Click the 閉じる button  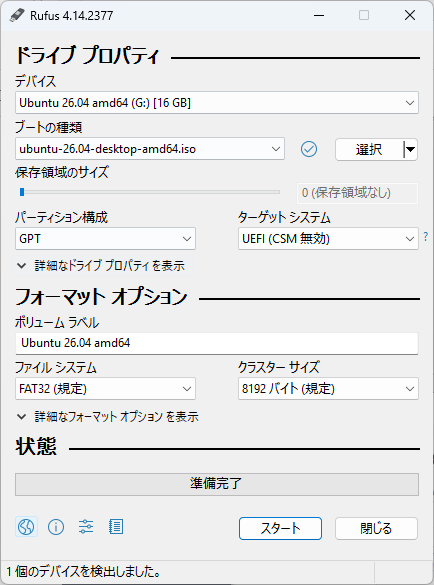click(x=376, y=528)
